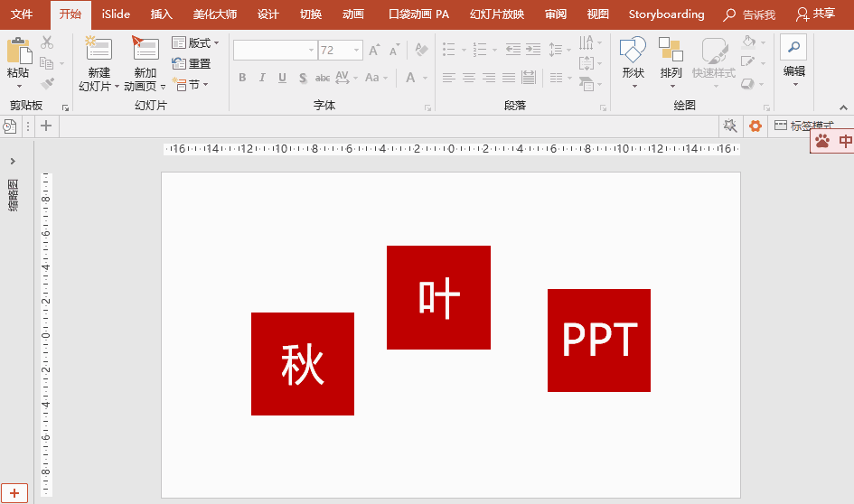
Task: Open the Arrange (排列) menu
Action: (671, 62)
